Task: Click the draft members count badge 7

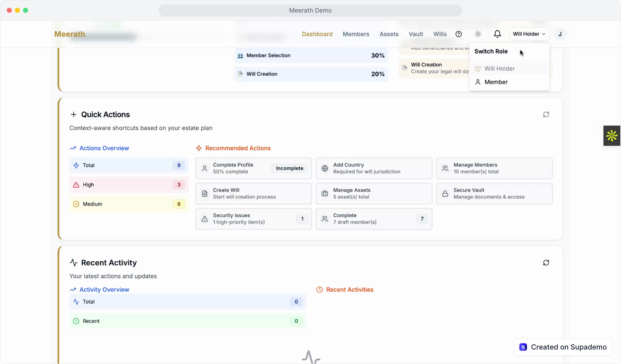Action: click(x=422, y=219)
